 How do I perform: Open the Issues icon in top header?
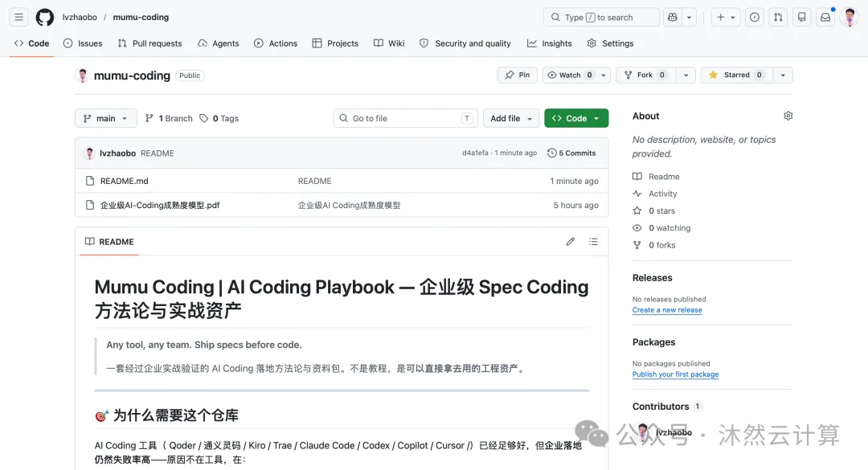point(755,17)
